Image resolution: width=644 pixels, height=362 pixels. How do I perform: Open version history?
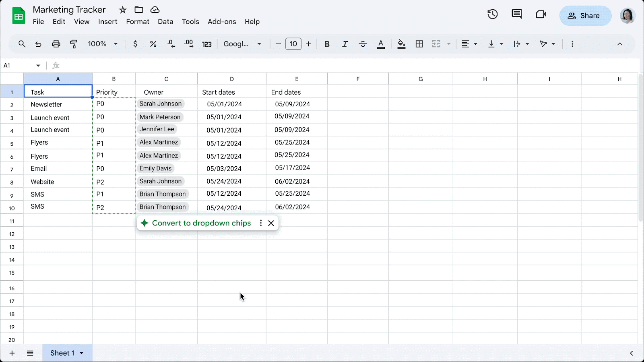click(x=493, y=14)
